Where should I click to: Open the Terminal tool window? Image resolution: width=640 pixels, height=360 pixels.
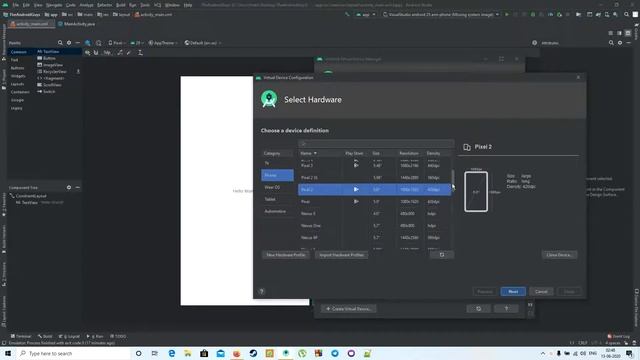(21, 336)
